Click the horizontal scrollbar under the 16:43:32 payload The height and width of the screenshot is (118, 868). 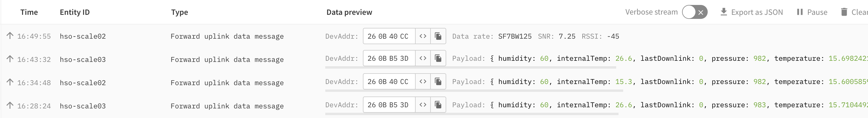pyautogui.click(x=470, y=67)
